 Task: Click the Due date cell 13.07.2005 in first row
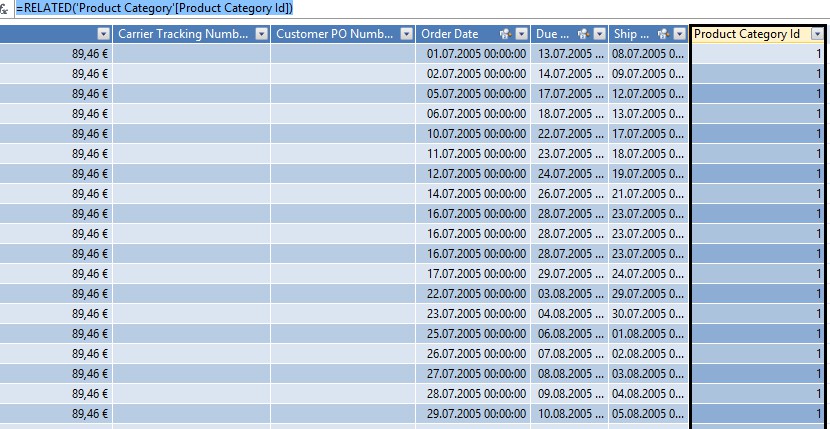click(x=570, y=54)
